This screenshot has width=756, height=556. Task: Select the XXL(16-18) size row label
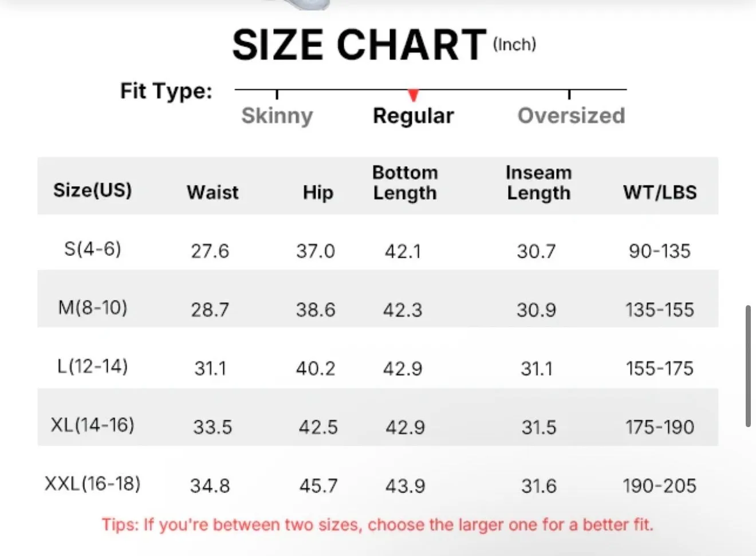[93, 484]
